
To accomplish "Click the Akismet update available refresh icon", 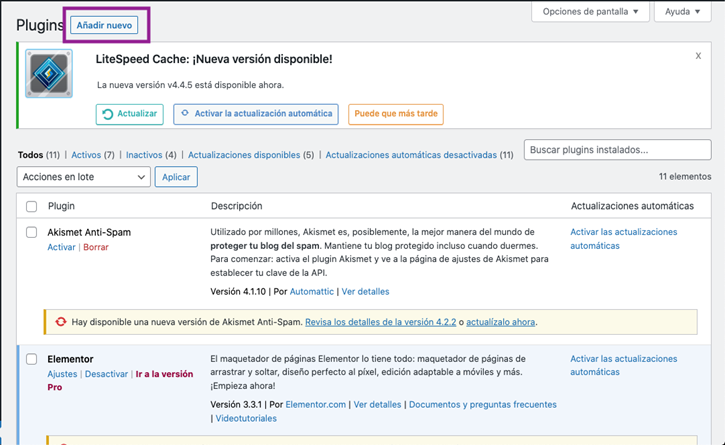I will pos(61,322).
